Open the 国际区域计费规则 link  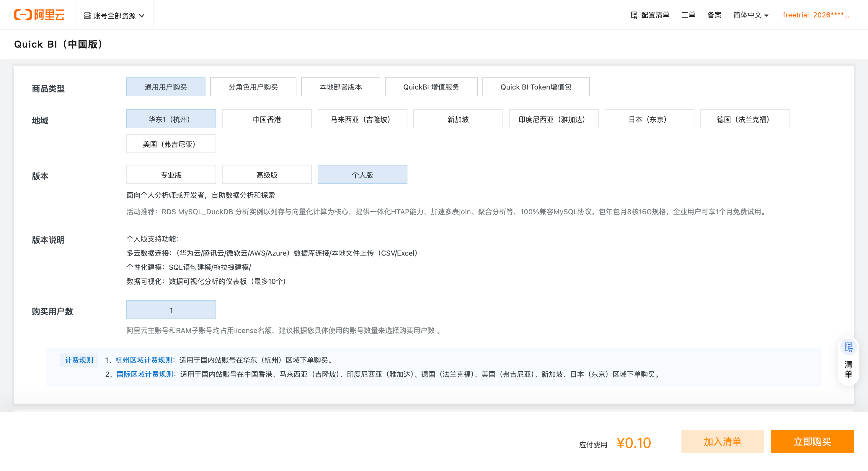pos(145,374)
